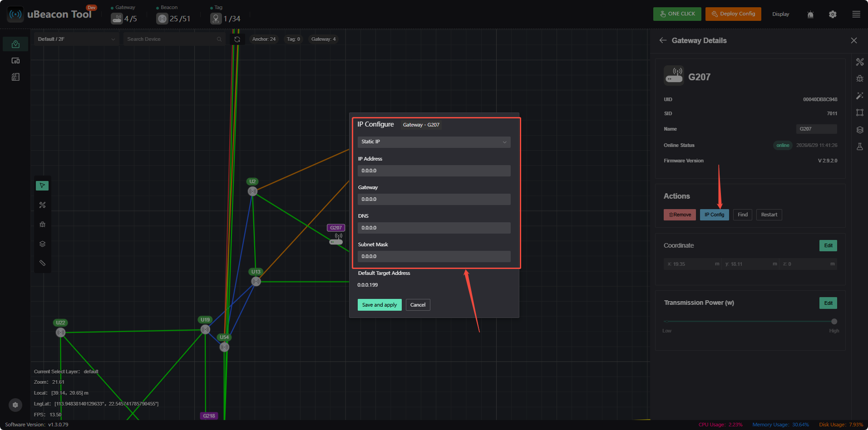Open the settings gear in top bar
The image size is (868, 430).
833,15
